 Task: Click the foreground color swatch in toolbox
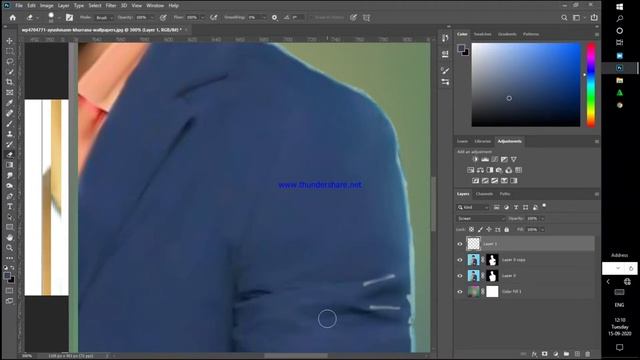(x=7, y=276)
